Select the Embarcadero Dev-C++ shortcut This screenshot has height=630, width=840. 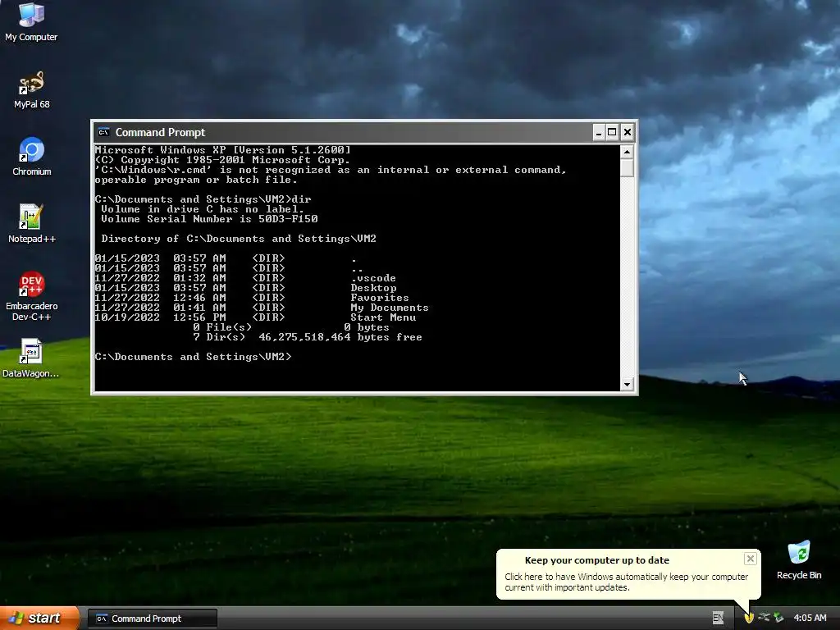pos(32,296)
